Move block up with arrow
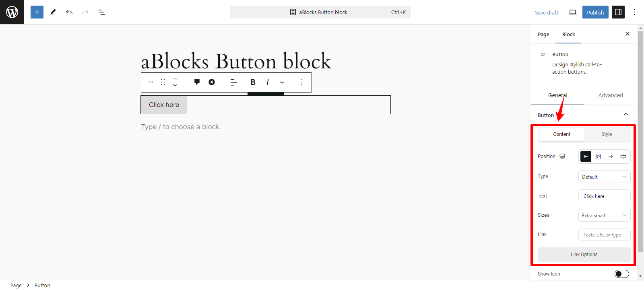Screen dimensions: 644x290 tap(175, 78)
